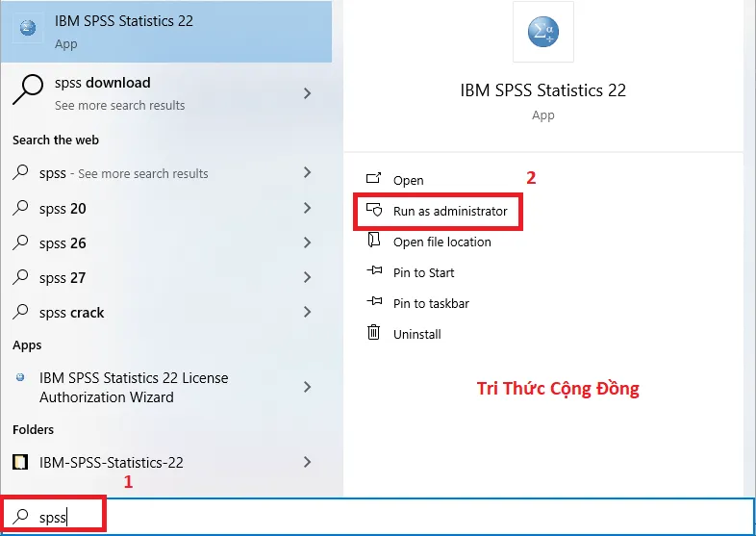Open the IBM SPSS Statistics 22 app result
The image size is (756, 536).
pos(165,31)
